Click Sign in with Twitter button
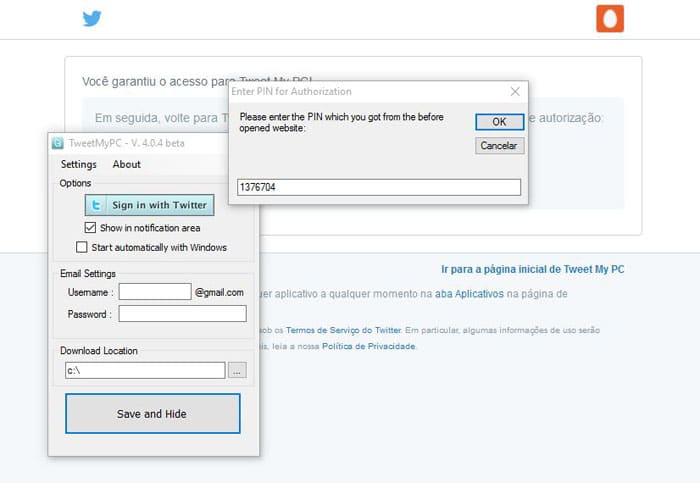The height and width of the screenshot is (483, 700). click(150, 205)
